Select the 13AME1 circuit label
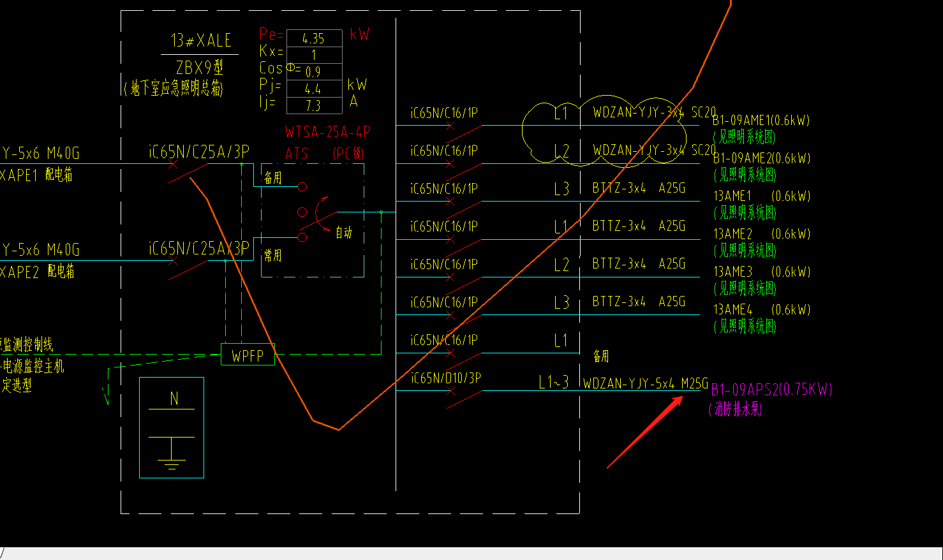 [x=733, y=196]
